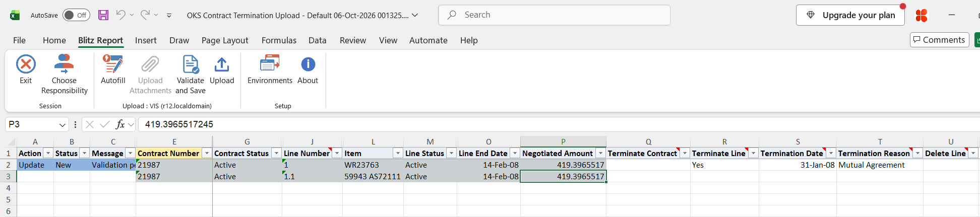Screen dimensions: 980x217
Task: Open the About info icon
Action: click(x=308, y=64)
